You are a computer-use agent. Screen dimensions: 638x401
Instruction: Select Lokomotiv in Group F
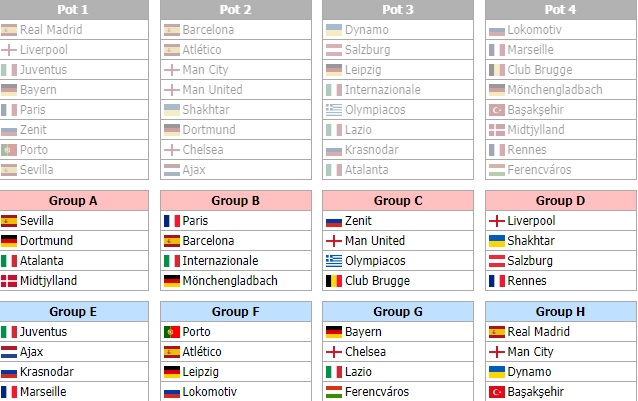click(x=210, y=392)
